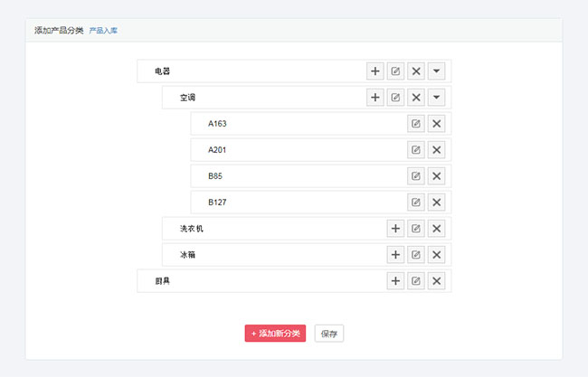The image size is (588, 377).
Task: Click the 添加产品分类 header title
Action: click(x=59, y=31)
